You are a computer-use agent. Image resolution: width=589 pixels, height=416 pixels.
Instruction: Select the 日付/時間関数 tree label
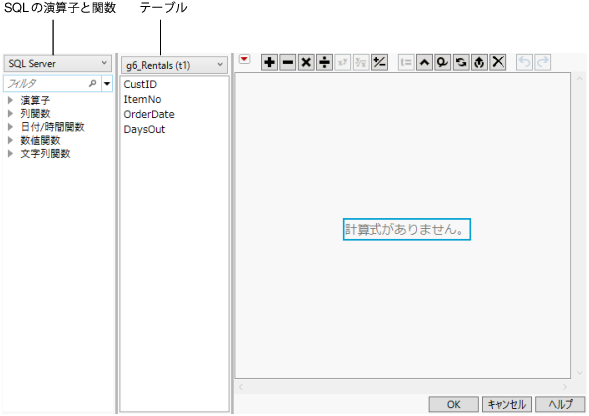(52, 127)
